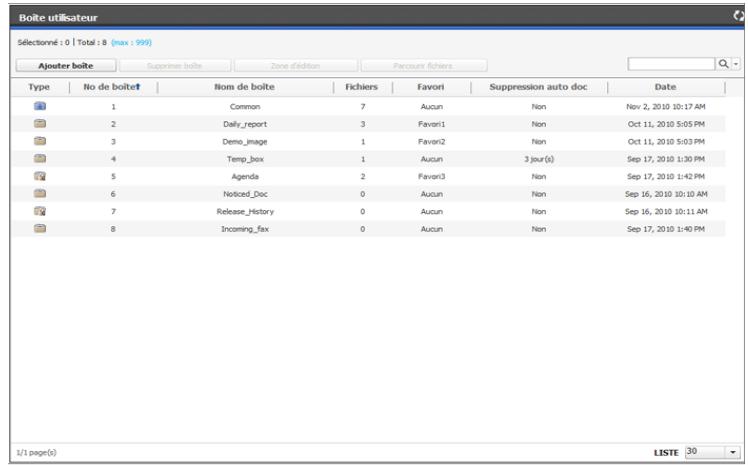Open the search options dropdown arrow

point(735,64)
